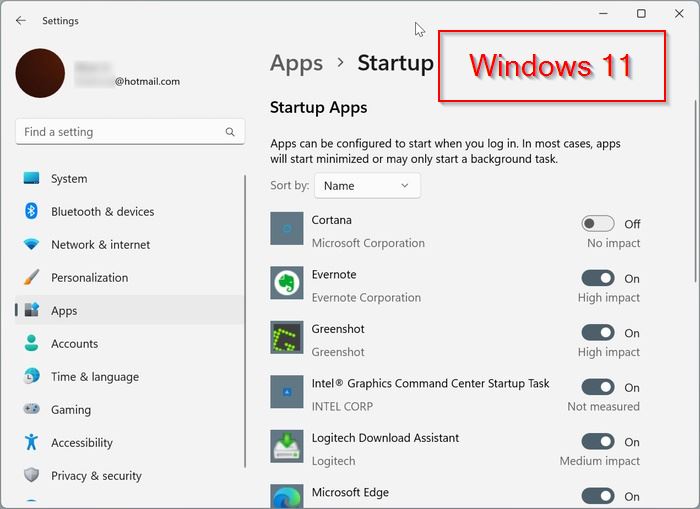Click the Greenshot app icon
The height and width of the screenshot is (509, 700).
point(287,337)
